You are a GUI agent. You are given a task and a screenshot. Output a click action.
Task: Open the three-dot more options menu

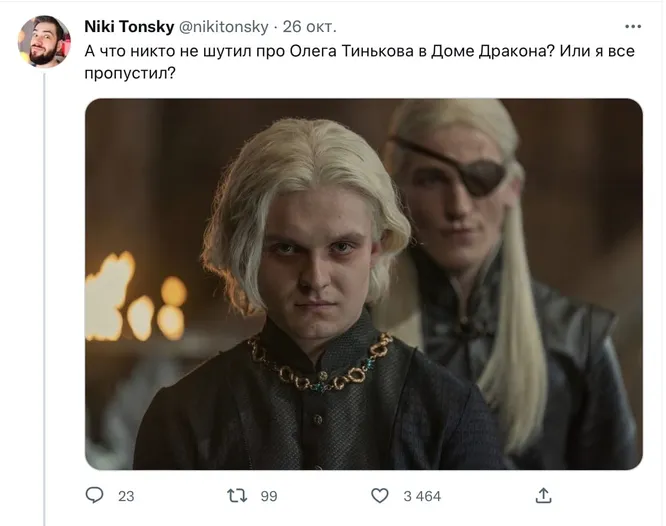(x=633, y=26)
